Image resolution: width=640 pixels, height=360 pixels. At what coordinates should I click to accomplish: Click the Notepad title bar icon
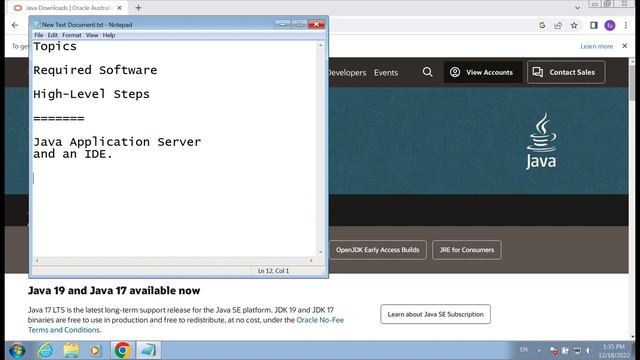37,24
